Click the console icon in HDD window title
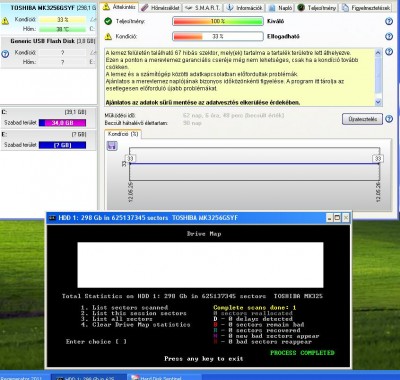Viewport: 400px width, 380px height. pos(52,218)
